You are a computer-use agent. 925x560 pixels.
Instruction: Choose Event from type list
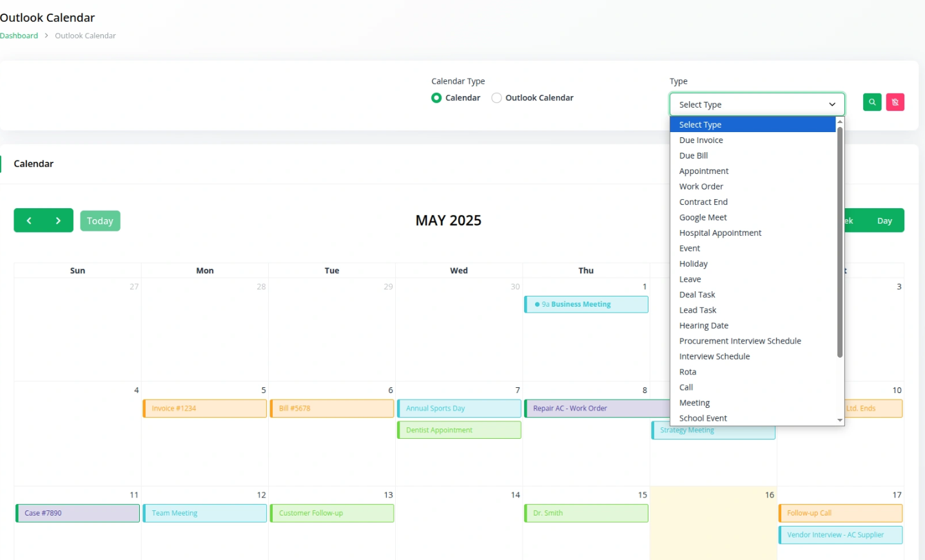tap(753, 248)
